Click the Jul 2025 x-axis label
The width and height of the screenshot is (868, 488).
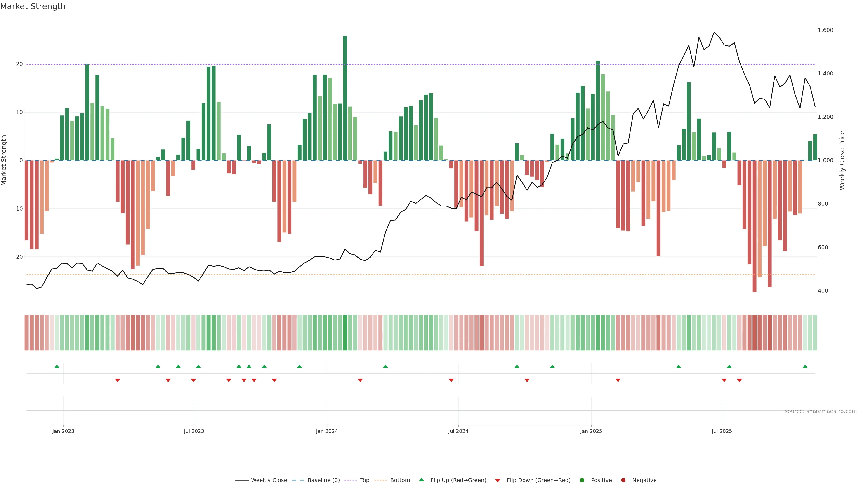pyautogui.click(x=722, y=431)
